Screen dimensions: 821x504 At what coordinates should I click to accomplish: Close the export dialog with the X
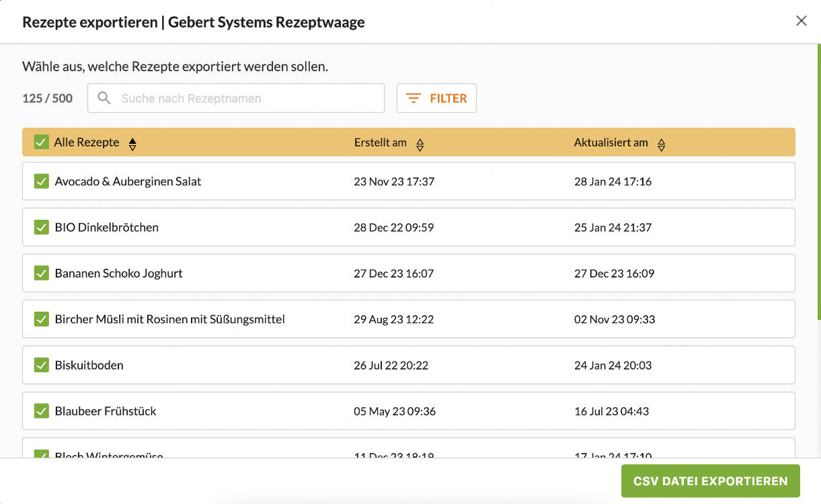pyautogui.click(x=801, y=21)
